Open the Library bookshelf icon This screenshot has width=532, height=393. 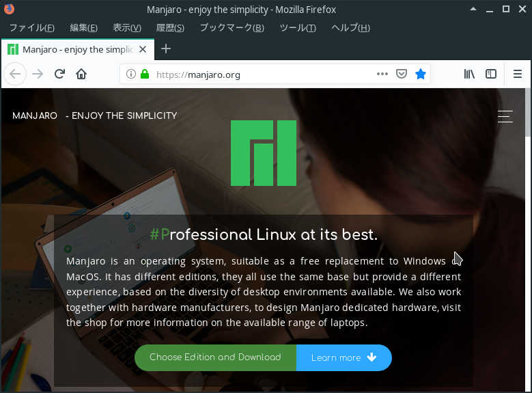coord(469,74)
